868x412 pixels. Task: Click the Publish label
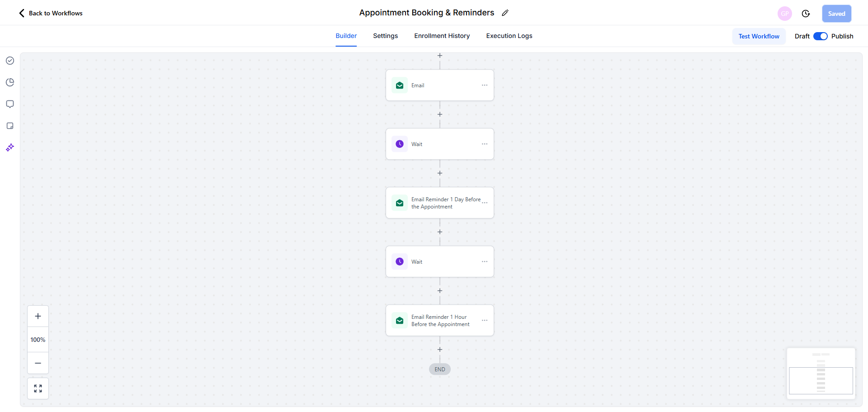(x=842, y=36)
